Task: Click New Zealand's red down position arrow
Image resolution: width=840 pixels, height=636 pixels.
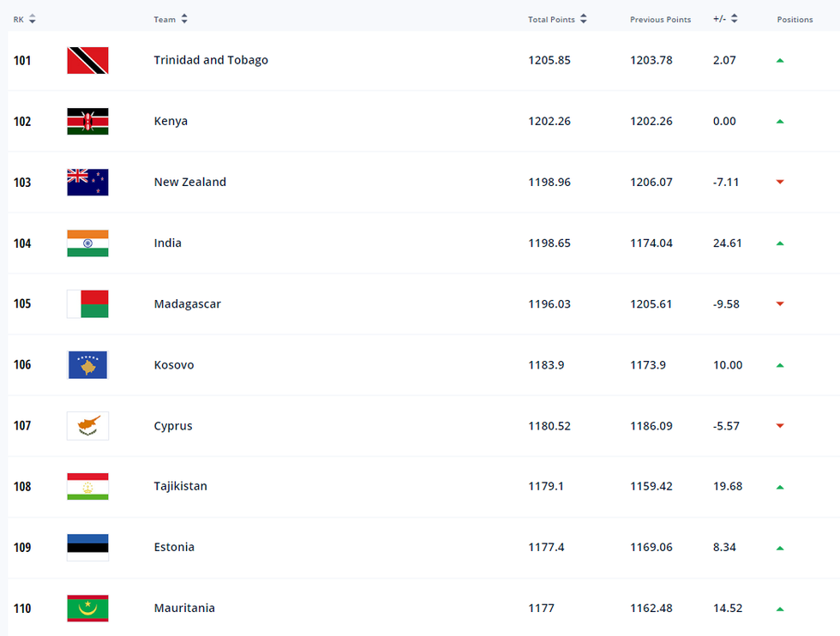Action: click(x=780, y=183)
